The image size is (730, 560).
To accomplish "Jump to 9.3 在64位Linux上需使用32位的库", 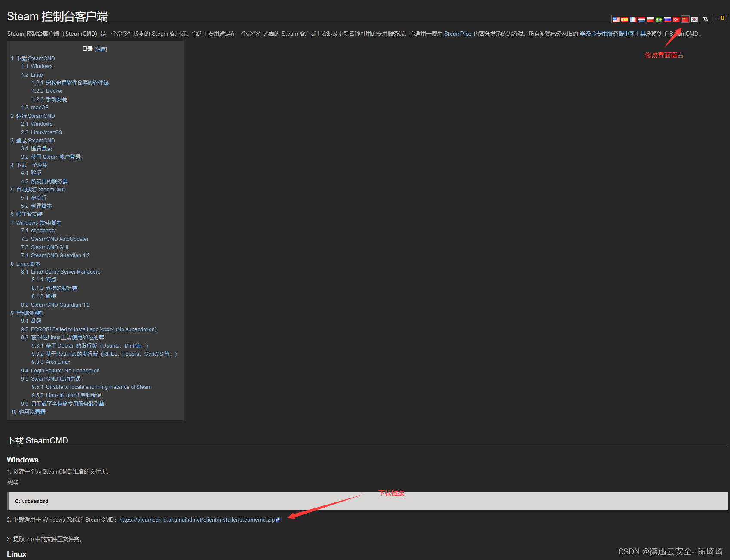I will [63, 337].
